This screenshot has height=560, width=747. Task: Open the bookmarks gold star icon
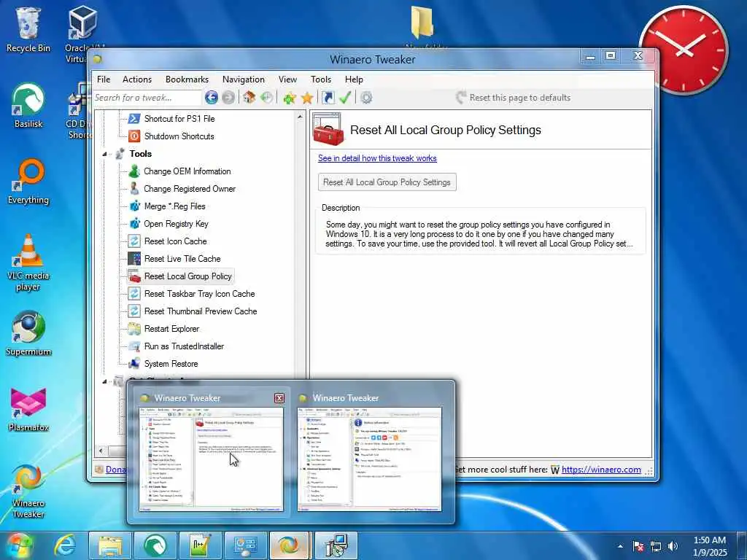307,98
